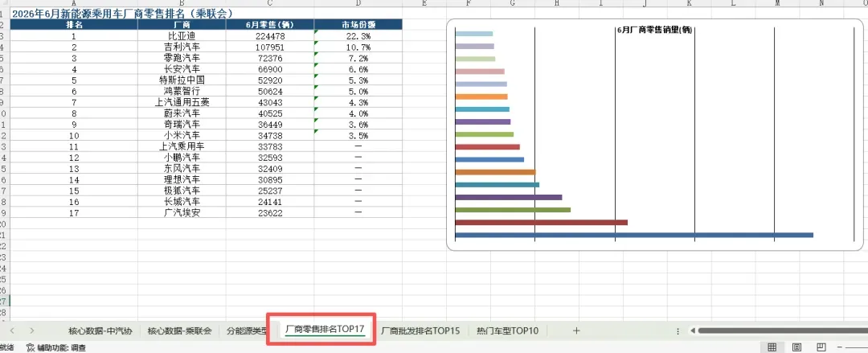Select the market share cell 7.2%
The image size is (868, 353).
pyautogui.click(x=358, y=58)
